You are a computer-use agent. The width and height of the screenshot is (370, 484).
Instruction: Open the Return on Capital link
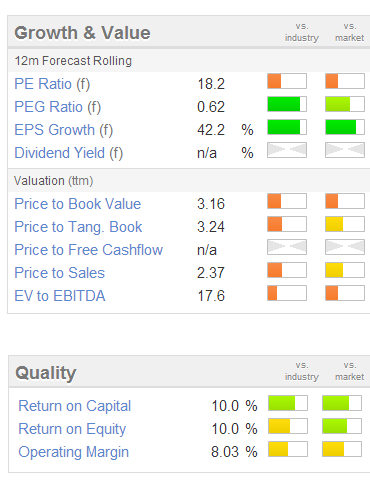(75, 406)
